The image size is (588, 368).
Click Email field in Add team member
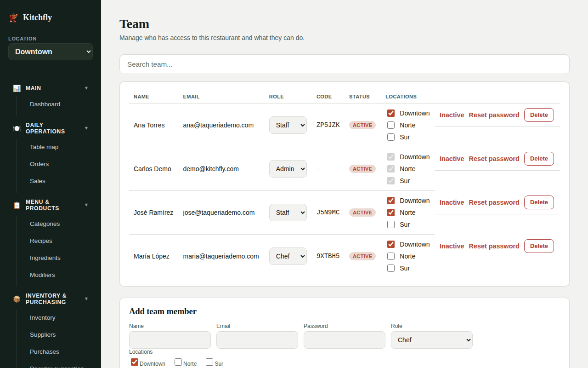click(x=257, y=340)
